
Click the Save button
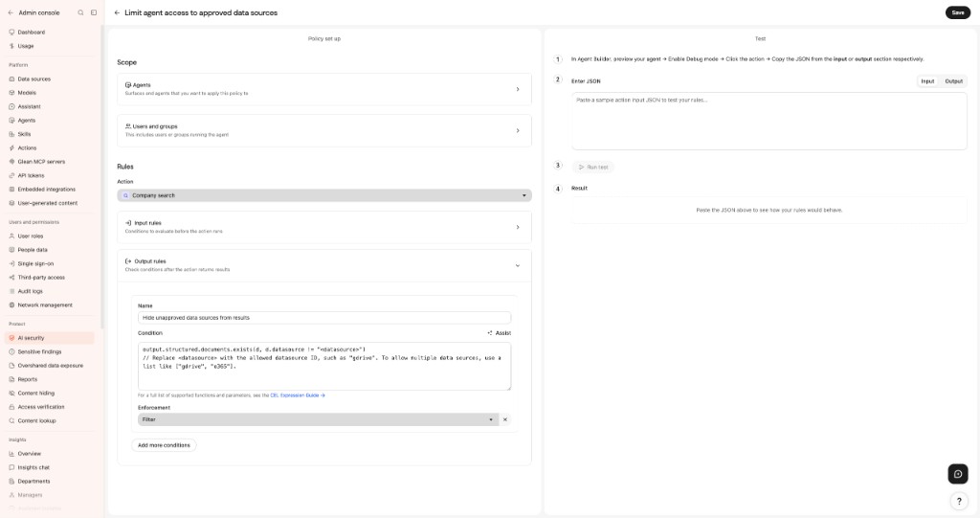[x=957, y=12]
